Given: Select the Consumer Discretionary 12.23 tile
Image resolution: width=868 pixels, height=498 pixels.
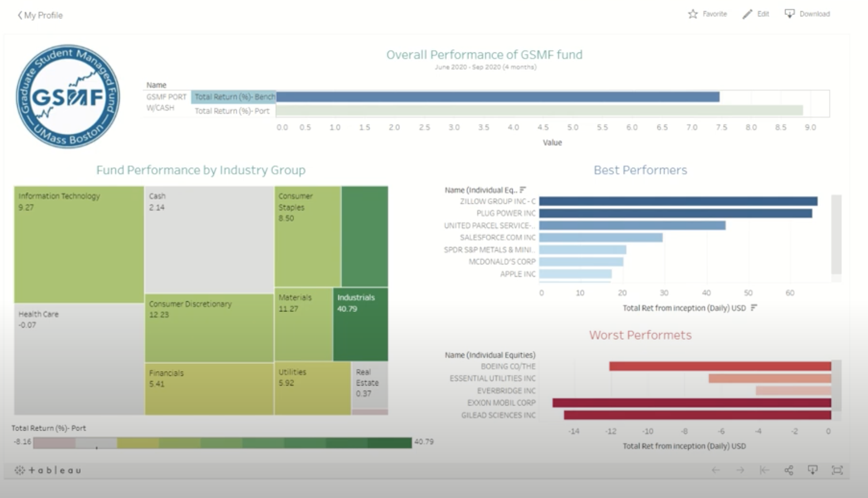Looking at the screenshot, I should point(209,328).
